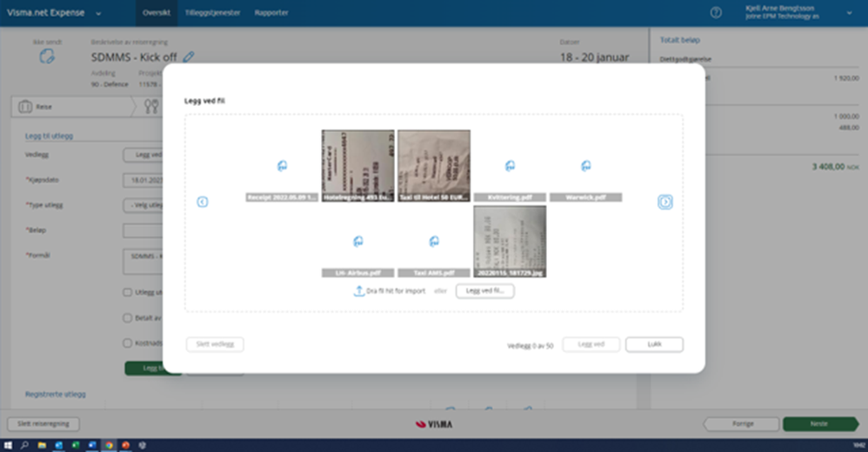
Task: Click the green Neste button
Action: click(820, 424)
